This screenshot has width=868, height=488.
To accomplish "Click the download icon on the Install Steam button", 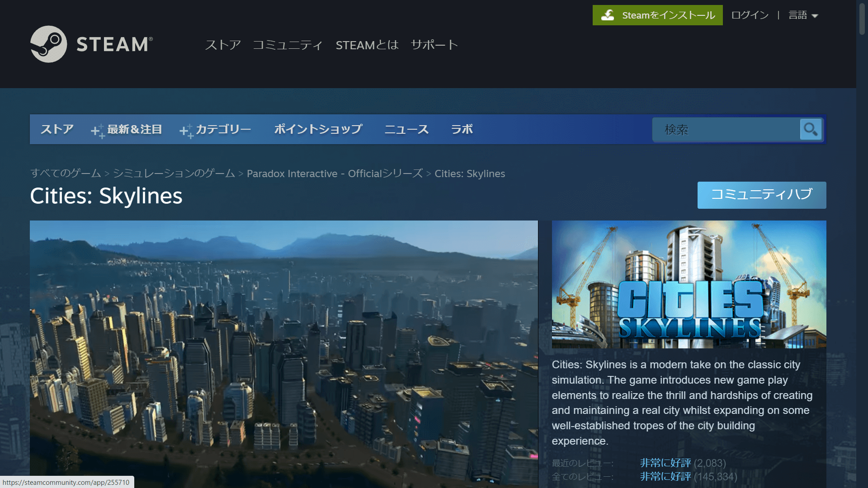I will [608, 15].
